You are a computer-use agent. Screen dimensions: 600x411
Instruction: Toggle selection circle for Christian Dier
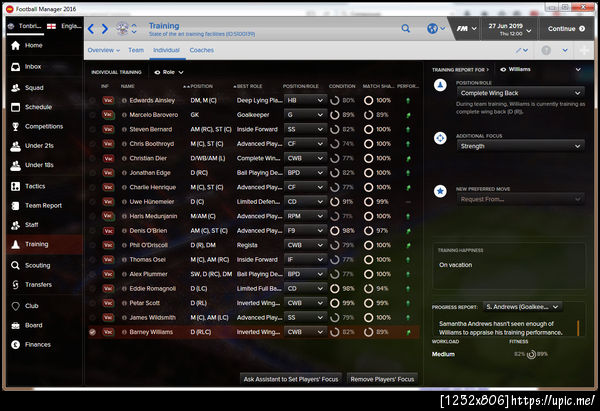[92, 158]
